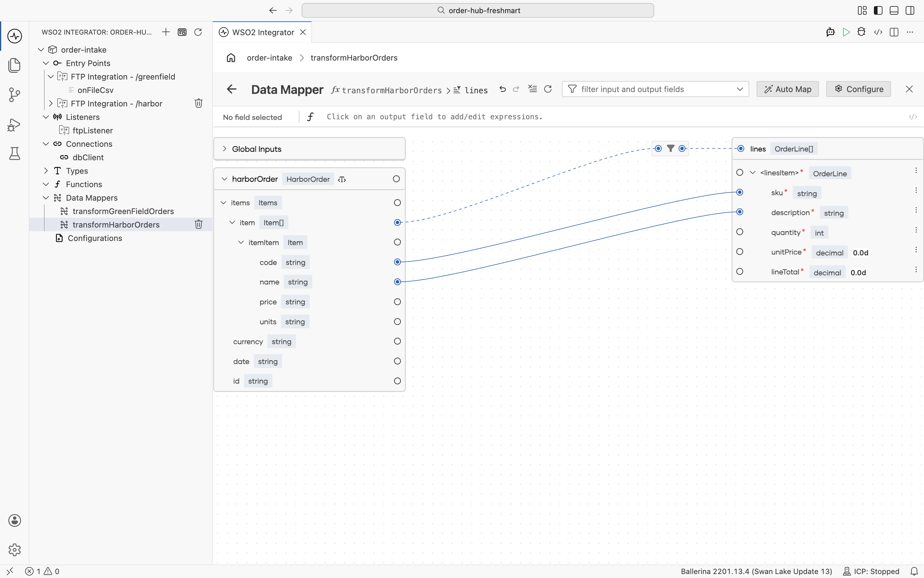
Task: Open the WSO2 Integrator activity bar icon
Action: click(x=14, y=36)
